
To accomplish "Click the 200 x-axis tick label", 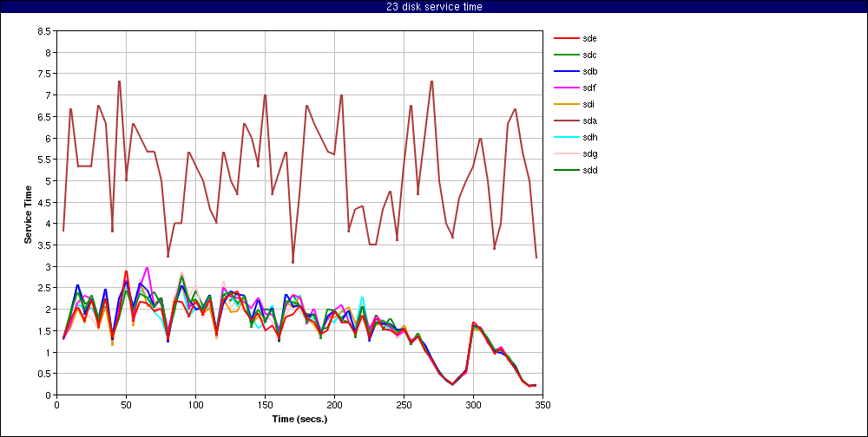I will (x=334, y=404).
